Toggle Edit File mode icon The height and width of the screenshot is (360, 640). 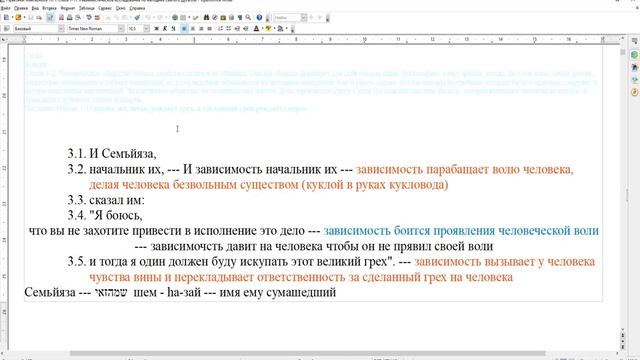(50, 18)
